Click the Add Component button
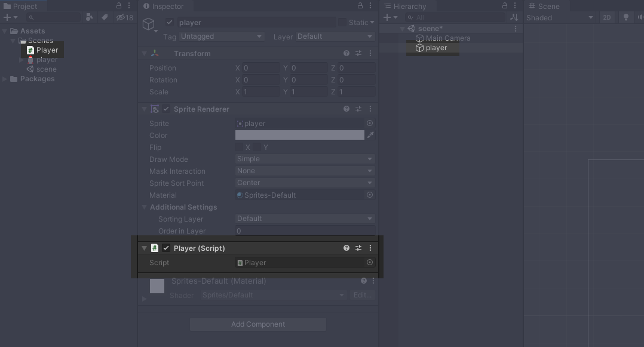 [258, 324]
